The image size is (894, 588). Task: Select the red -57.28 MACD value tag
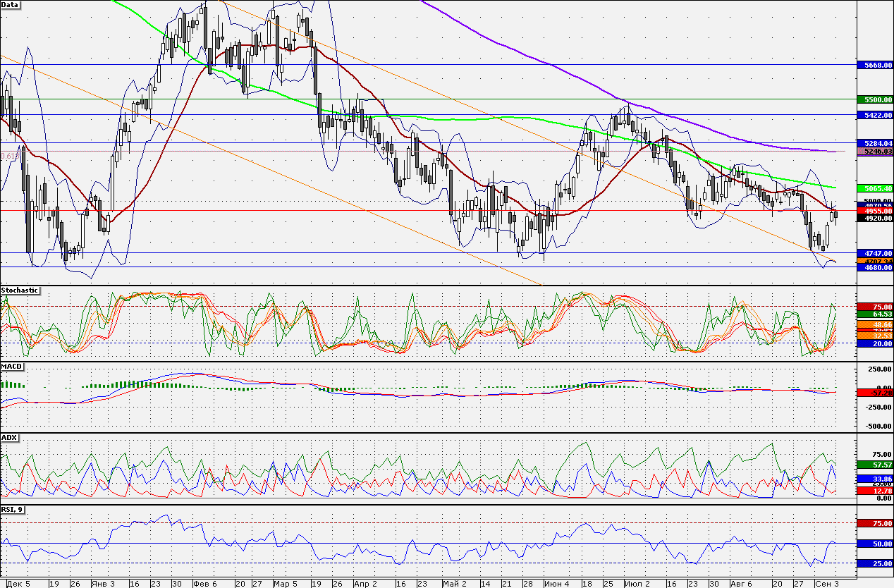pyautogui.click(x=875, y=393)
